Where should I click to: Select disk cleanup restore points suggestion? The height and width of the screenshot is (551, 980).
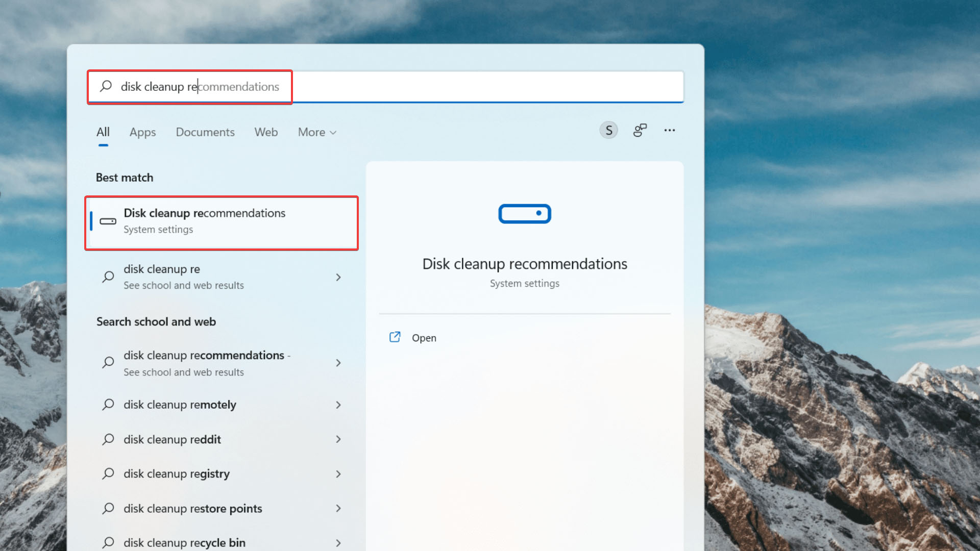click(193, 509)
